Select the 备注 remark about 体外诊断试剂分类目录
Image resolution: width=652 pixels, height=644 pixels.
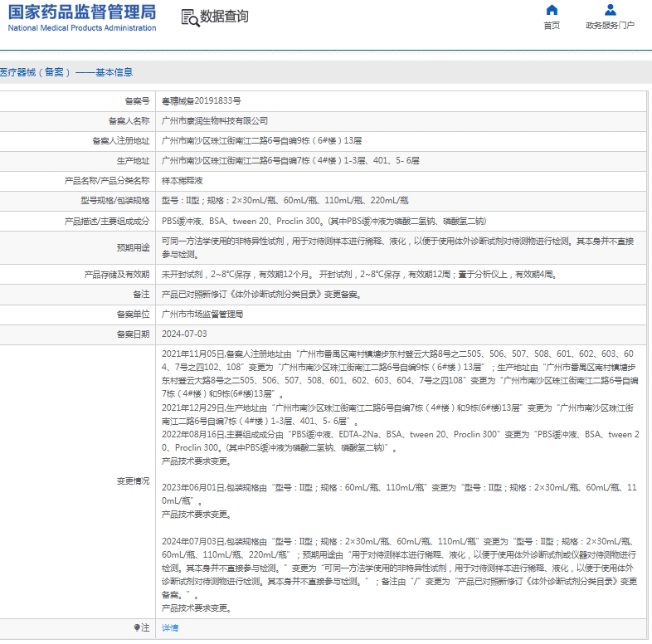point(261,295)
